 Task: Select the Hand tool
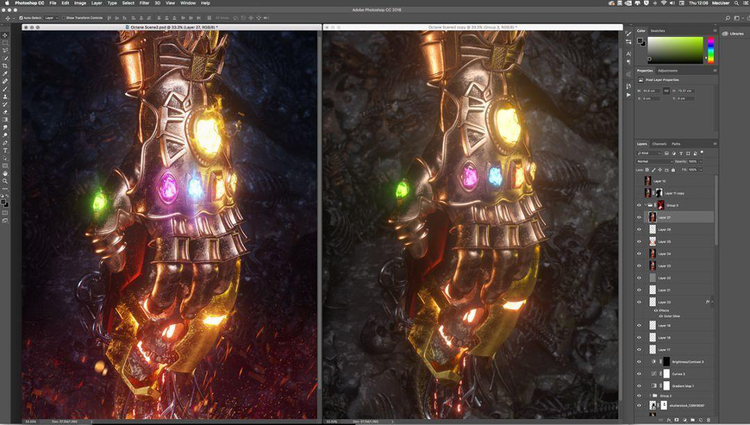[x=5, y=174]
